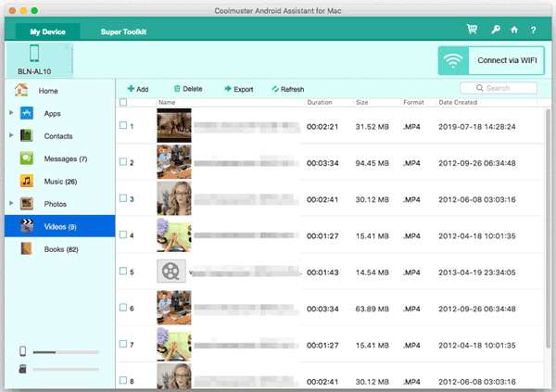Click the phone storage icon at bottom
This screenshot has width=556, height=392.
[x=22, y=351]
